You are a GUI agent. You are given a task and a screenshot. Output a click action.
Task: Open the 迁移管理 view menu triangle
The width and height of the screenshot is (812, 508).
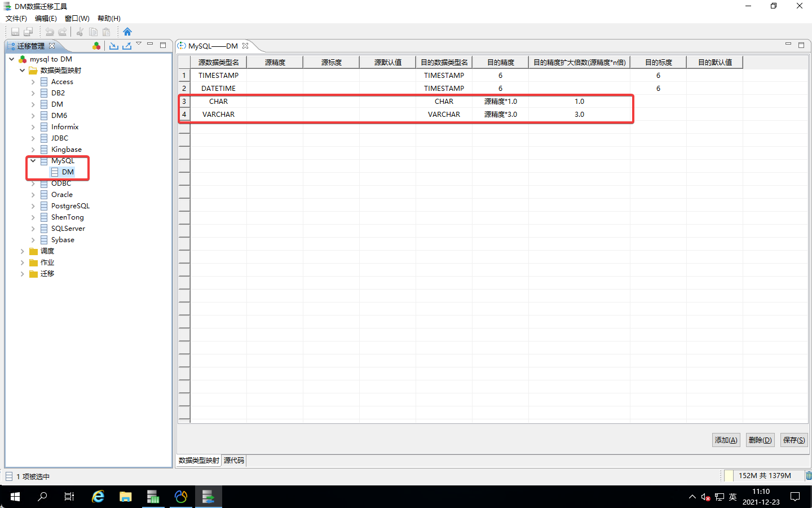point(139,44)
